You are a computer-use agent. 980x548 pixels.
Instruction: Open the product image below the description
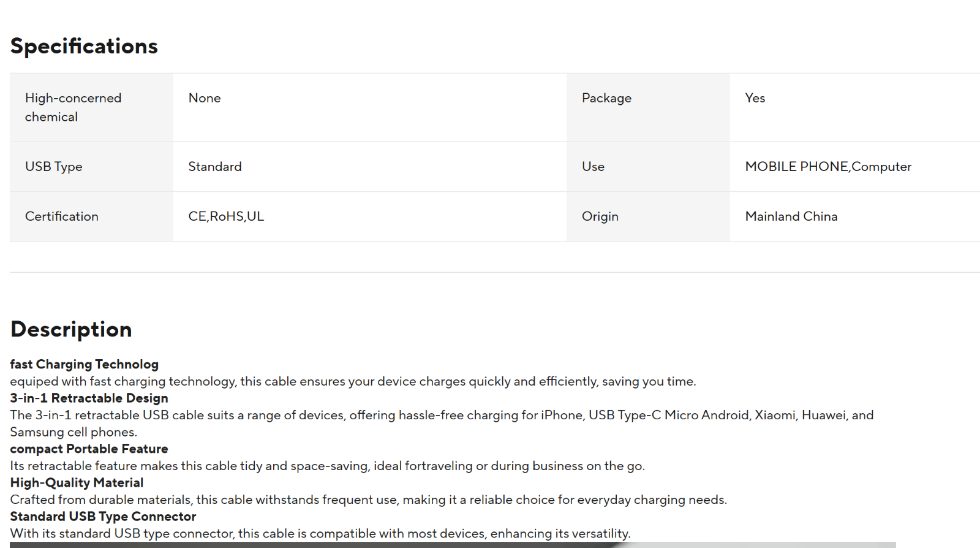pos(452,544)
